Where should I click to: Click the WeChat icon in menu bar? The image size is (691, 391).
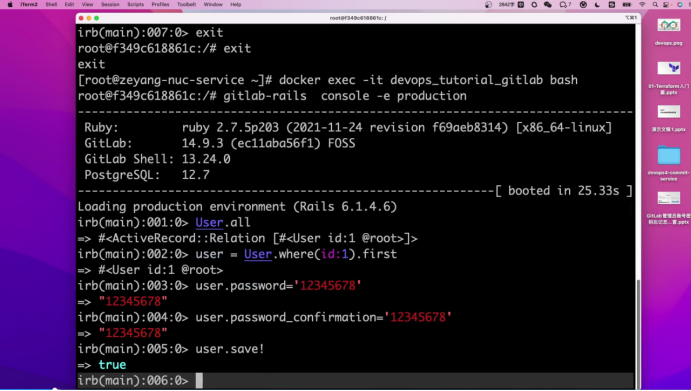tap(548, 4)
